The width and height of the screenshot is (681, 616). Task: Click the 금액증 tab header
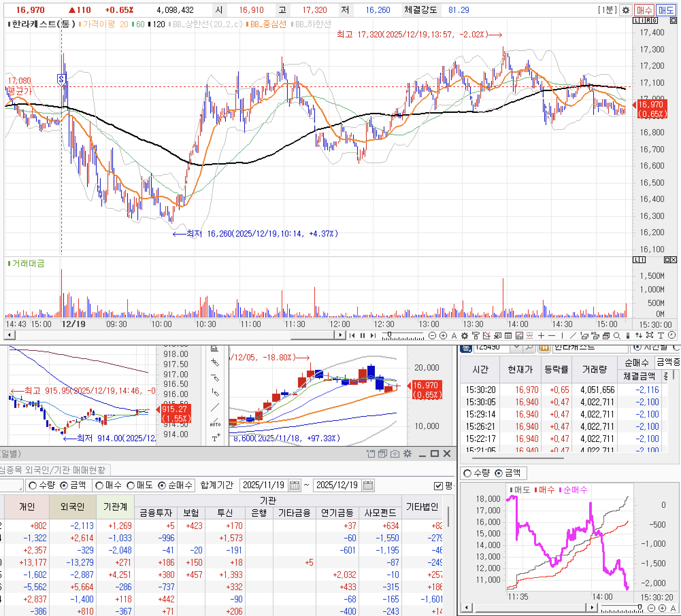point(668,362)
